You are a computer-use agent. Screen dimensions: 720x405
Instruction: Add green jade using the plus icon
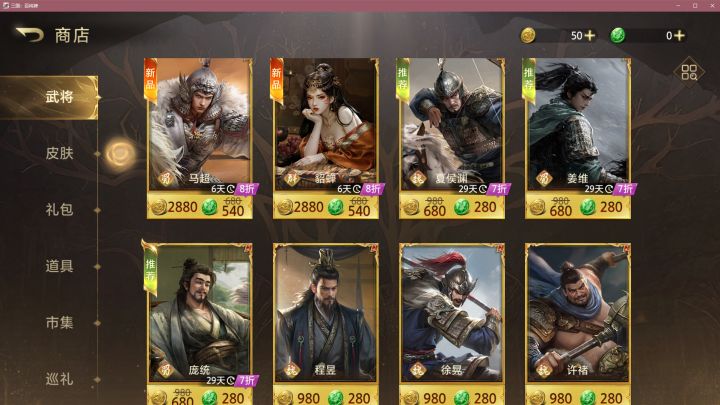680,35
